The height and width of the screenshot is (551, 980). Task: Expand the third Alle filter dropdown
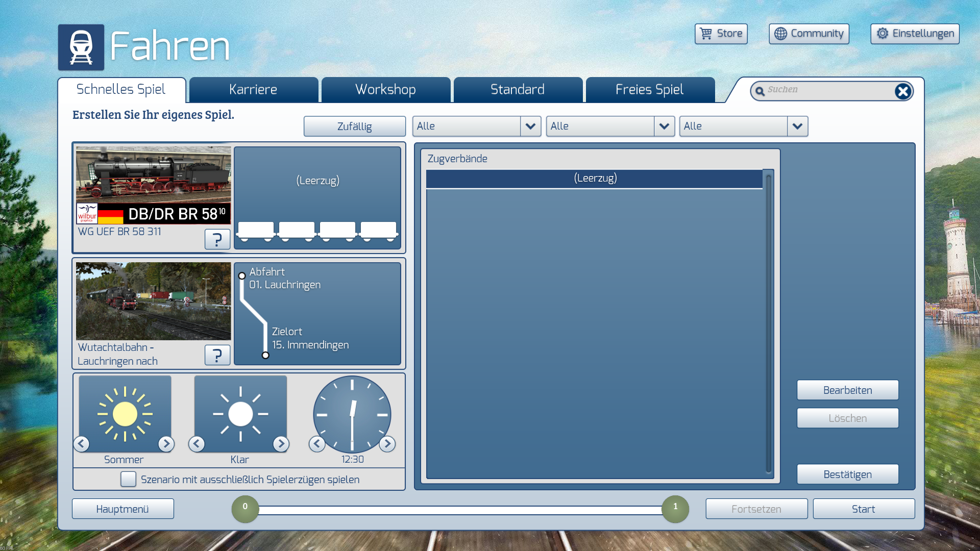click(x=797, y=126)
